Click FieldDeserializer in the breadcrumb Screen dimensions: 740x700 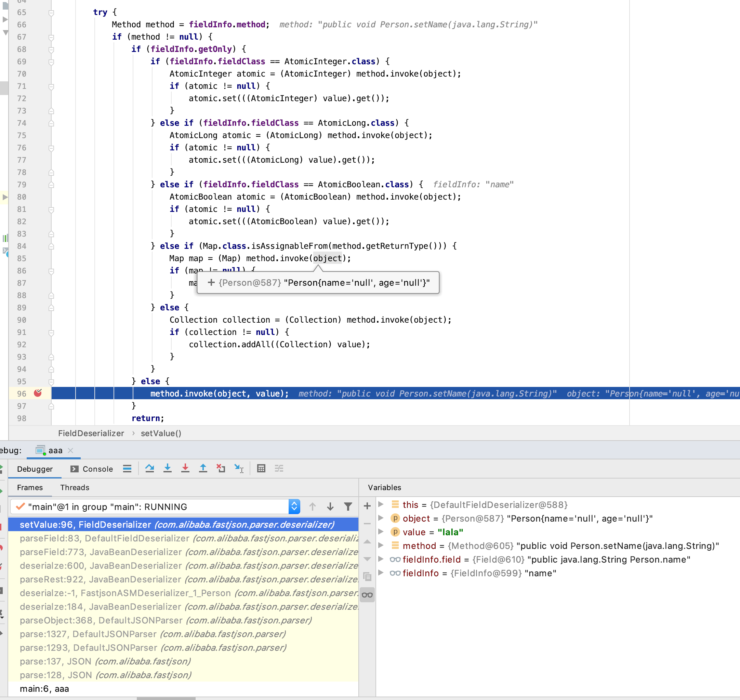(91, 433)
